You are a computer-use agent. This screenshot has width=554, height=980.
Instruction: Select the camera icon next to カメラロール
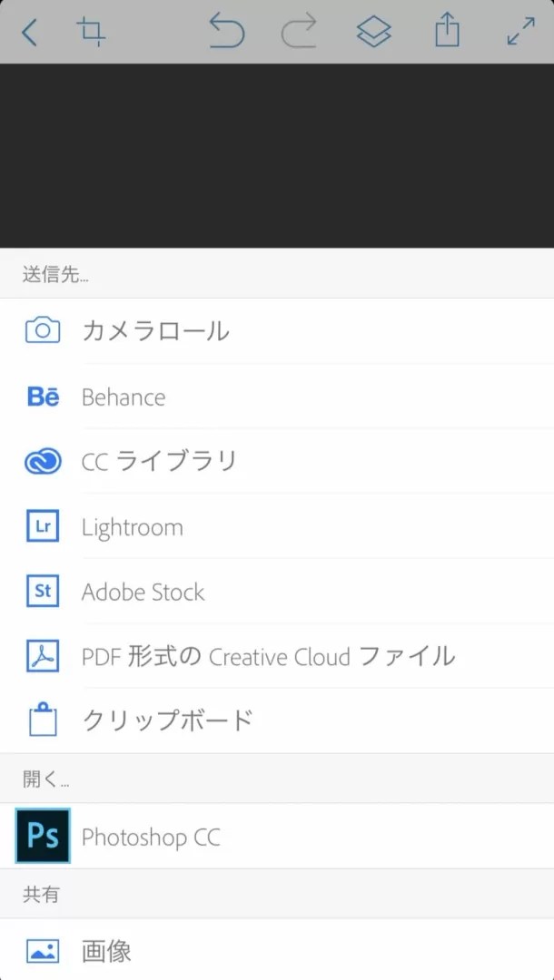[42, 331]
